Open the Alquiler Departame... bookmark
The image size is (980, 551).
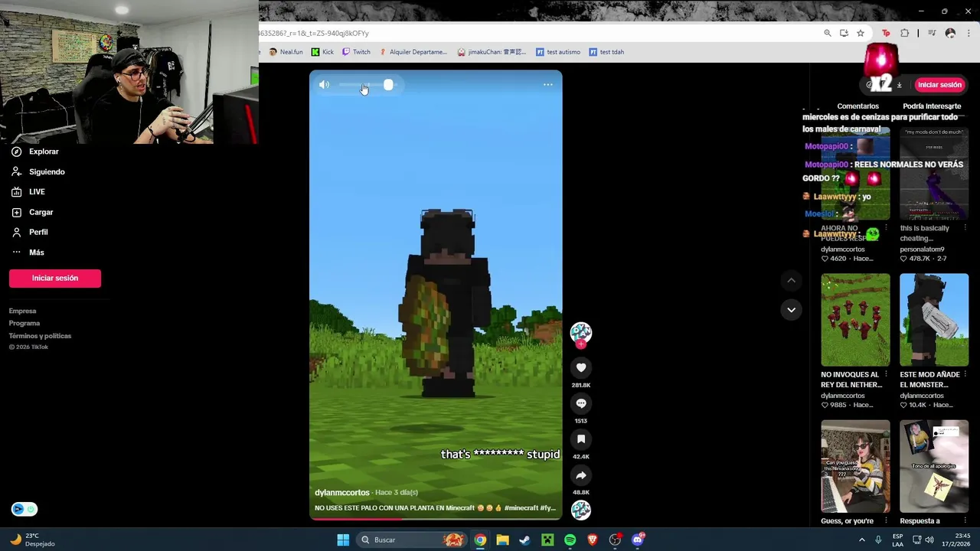coord(413,52)
